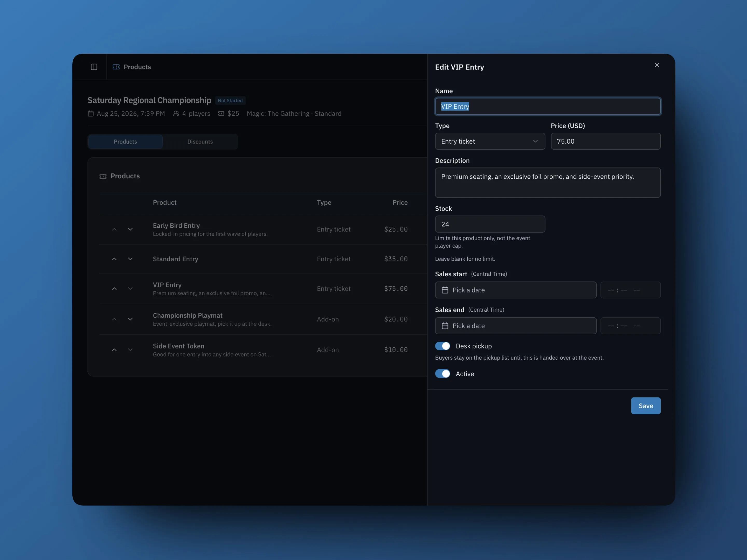Disable the Active switch

coord(442,374)
